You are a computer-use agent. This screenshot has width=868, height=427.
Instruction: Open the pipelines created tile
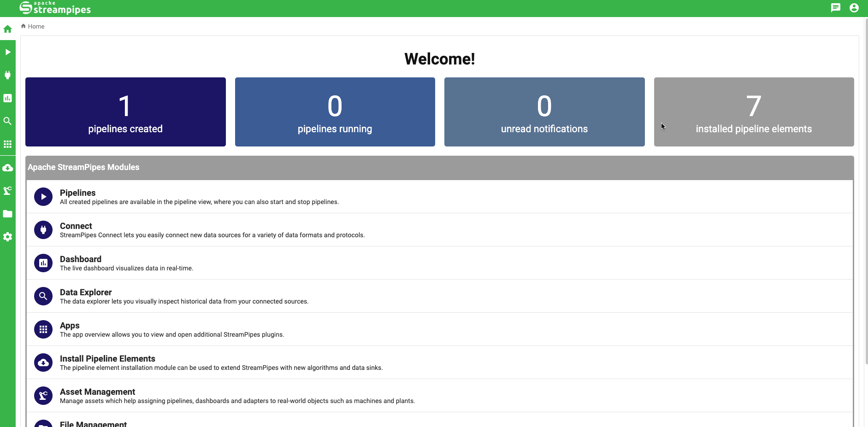125,112
